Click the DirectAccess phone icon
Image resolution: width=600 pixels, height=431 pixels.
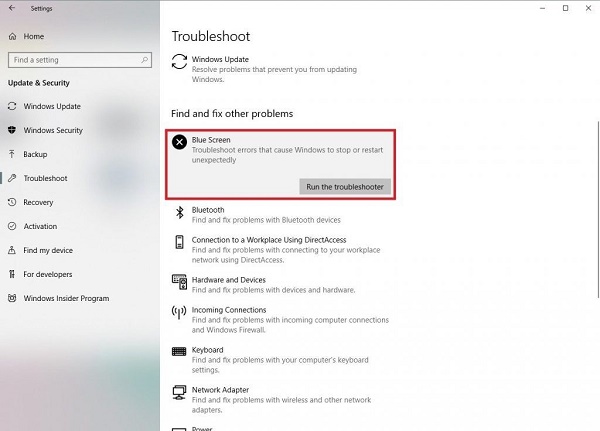pyautogui.click(x=179, y=242)
